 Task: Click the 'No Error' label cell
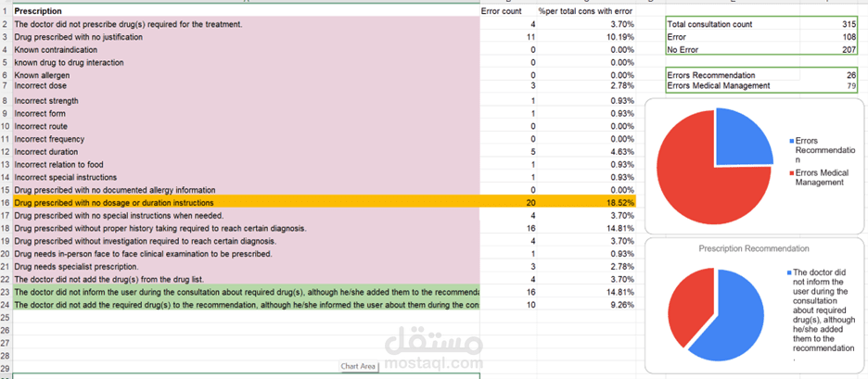click(733, 50)
